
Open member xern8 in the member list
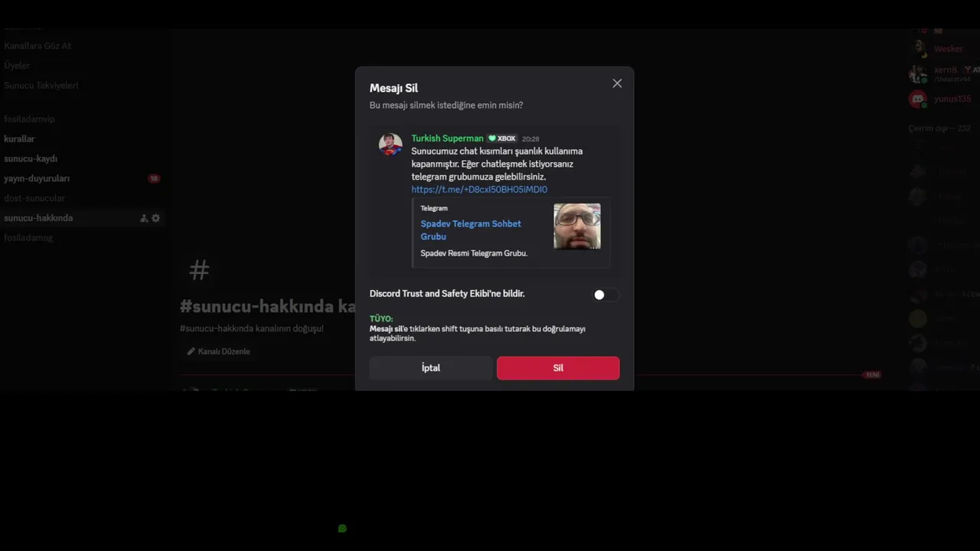pyautogui.click(x=946, y=70)
